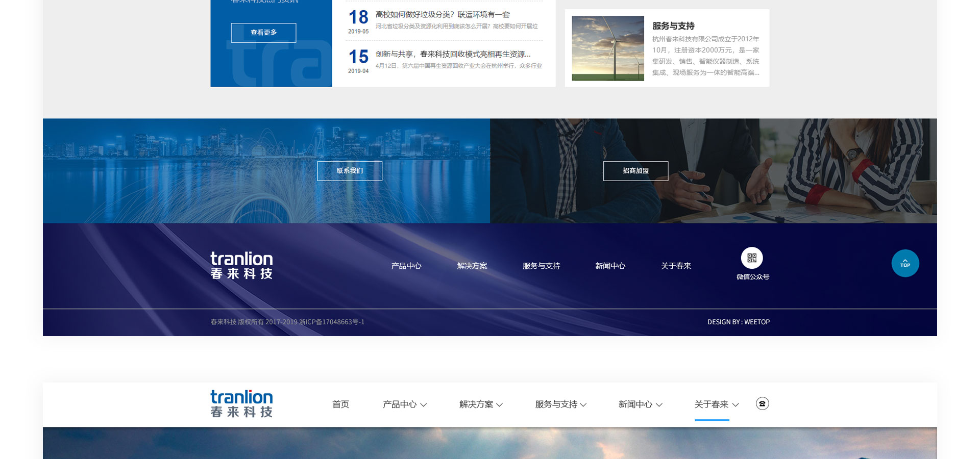Screen dimensions: 980x459
Task: Open the 新闻中心 header dropdown menu
Action: (640, 404)
